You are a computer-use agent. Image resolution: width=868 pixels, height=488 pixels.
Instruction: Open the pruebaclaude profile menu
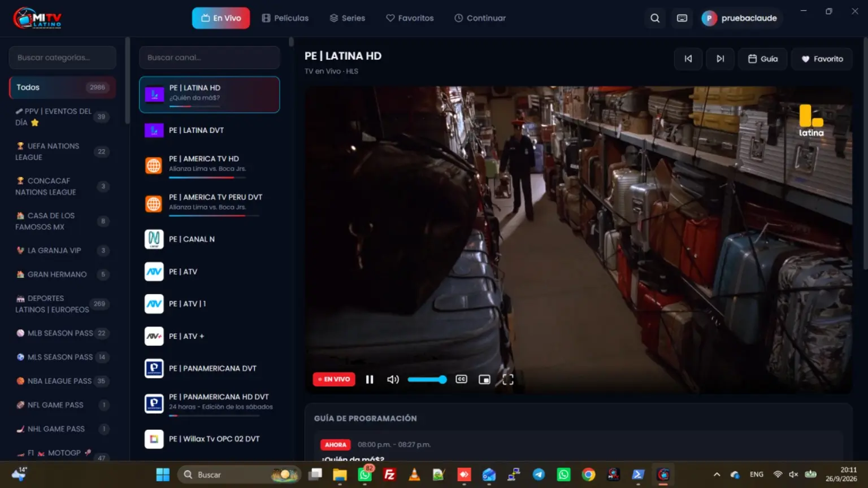[x=741, y=18]
